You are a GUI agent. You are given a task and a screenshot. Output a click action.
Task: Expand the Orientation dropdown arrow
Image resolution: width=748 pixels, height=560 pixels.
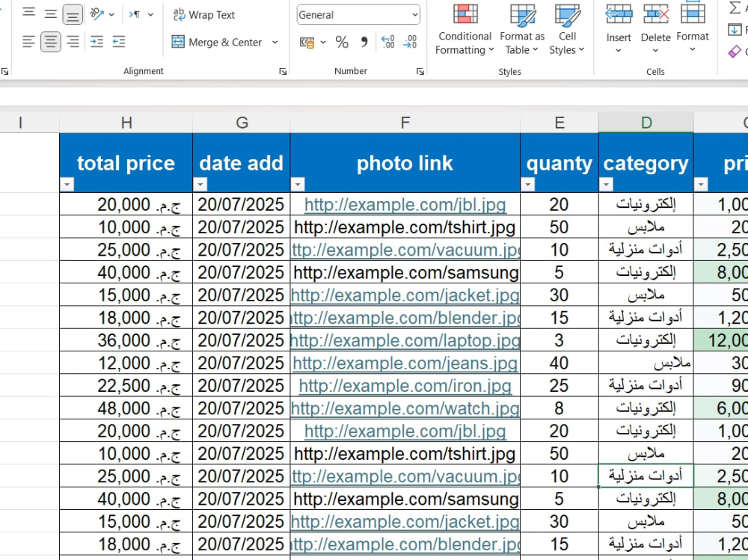pos(111,15)
